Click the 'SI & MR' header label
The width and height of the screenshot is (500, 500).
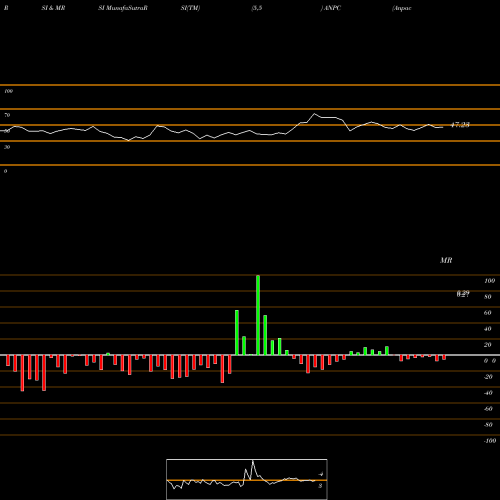pyautogui.click(x=53, y=8)
